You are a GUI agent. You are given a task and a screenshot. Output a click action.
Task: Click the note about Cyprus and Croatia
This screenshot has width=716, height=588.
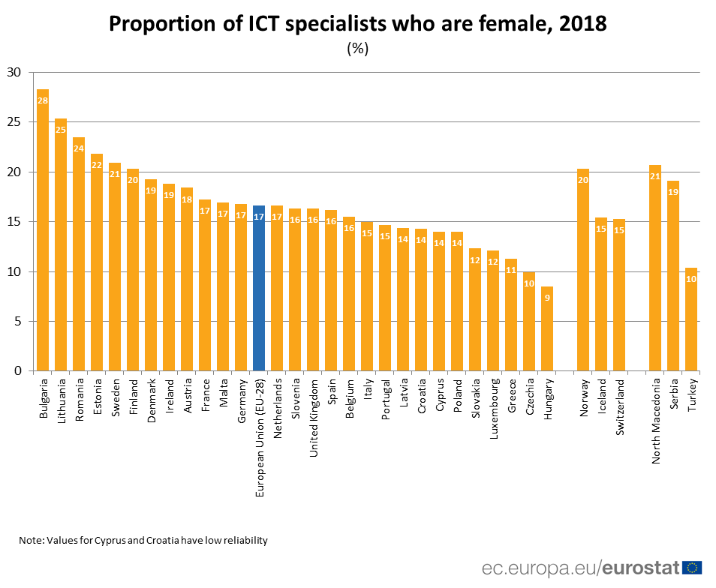pyautogui.click(x=143, y=540)
